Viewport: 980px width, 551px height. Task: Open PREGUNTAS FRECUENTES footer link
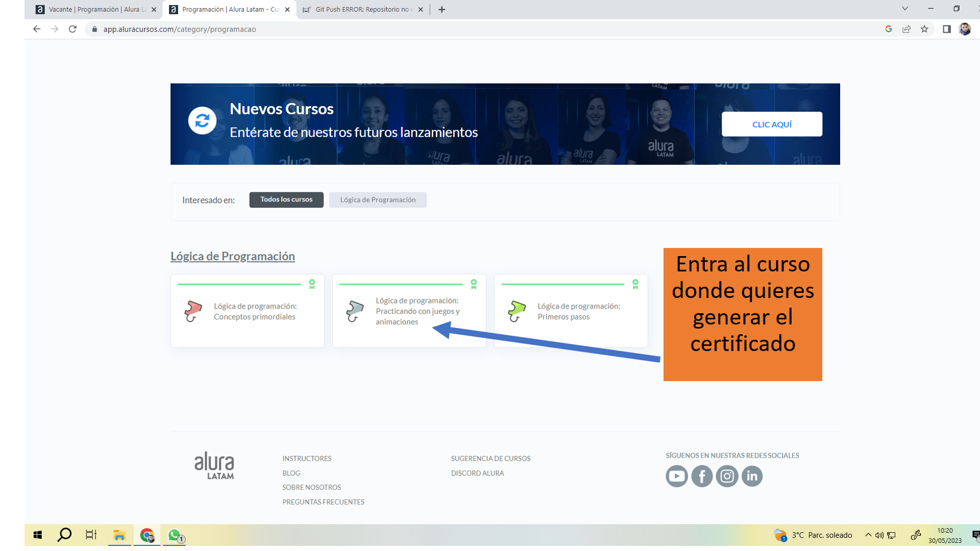[323, 502]
